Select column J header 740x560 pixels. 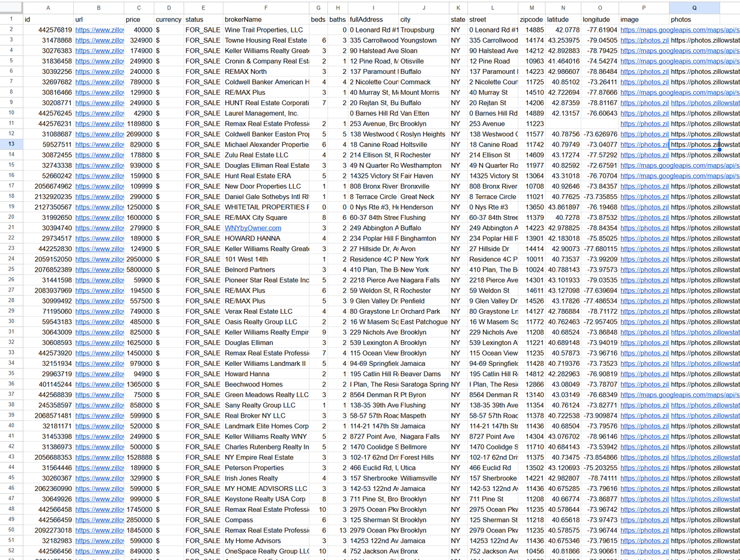tap(423, 8)
